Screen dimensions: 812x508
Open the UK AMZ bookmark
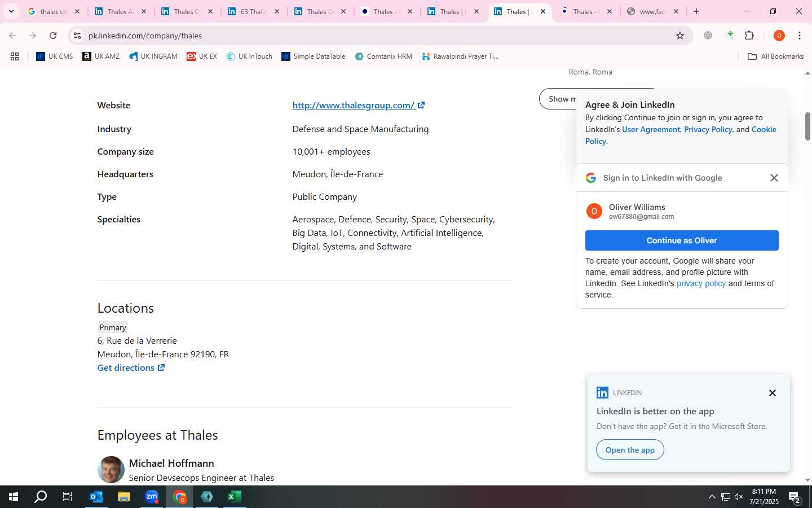[x=101, y=56]
